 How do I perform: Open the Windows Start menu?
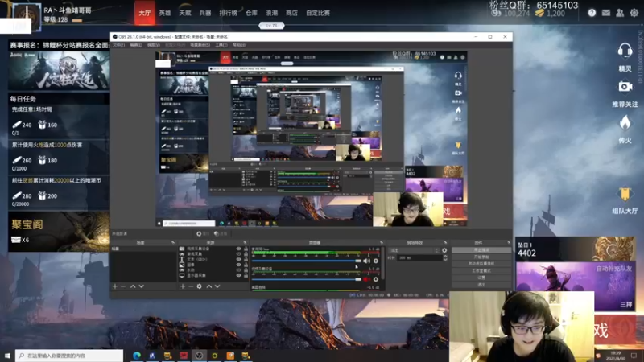[7, 356]
